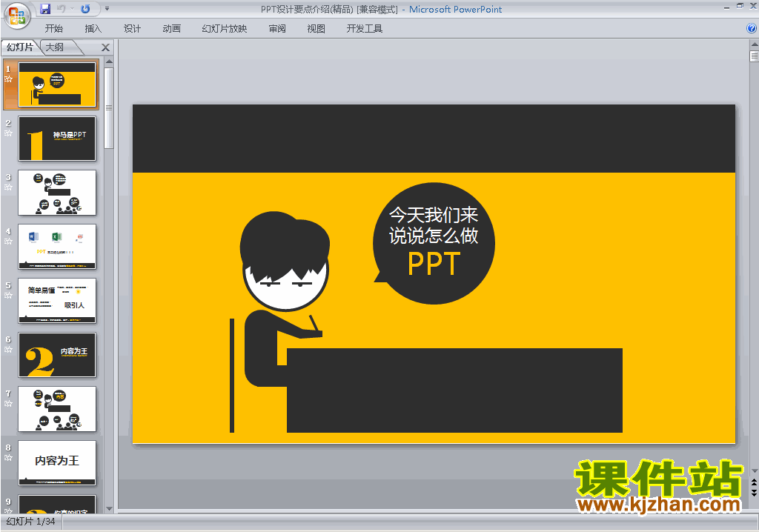
Task: Open the 审阅 ribbon tab
Action: 277,29
